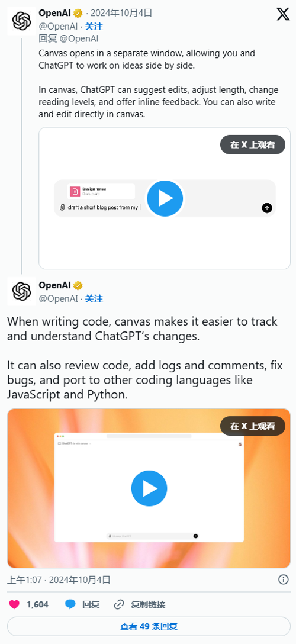This screenshot has height=644, width=296.
Task: Open the 2024年10月4日 date link at top
Action: click(x=121, y=13)
